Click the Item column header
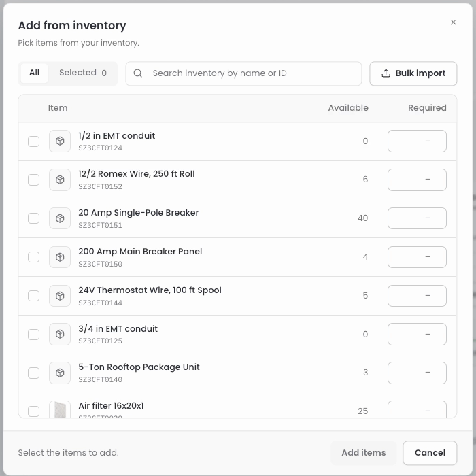476x476 pixels. pyautogui.click(x=58, y=108)
